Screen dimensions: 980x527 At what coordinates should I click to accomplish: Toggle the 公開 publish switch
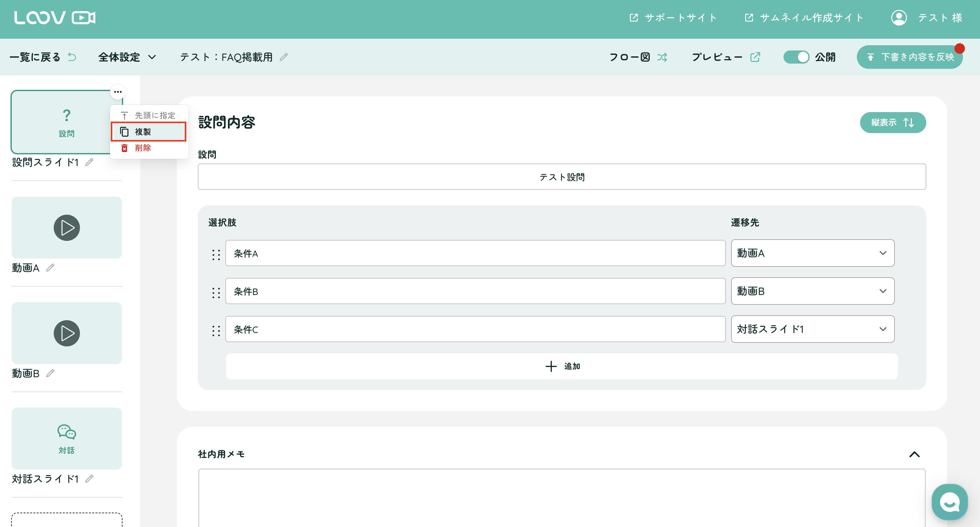click(796, 57)
